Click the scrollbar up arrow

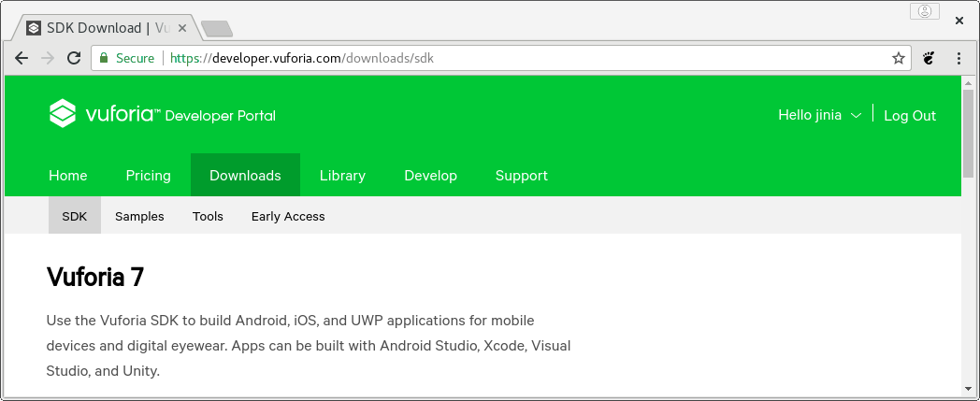pos(968,82)
